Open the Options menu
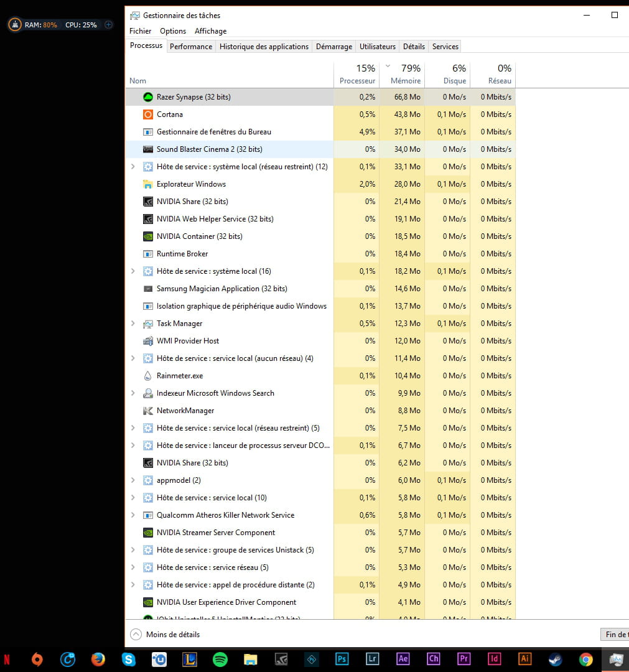The height and width of the screenshot is (672, 629). (173, 31)
